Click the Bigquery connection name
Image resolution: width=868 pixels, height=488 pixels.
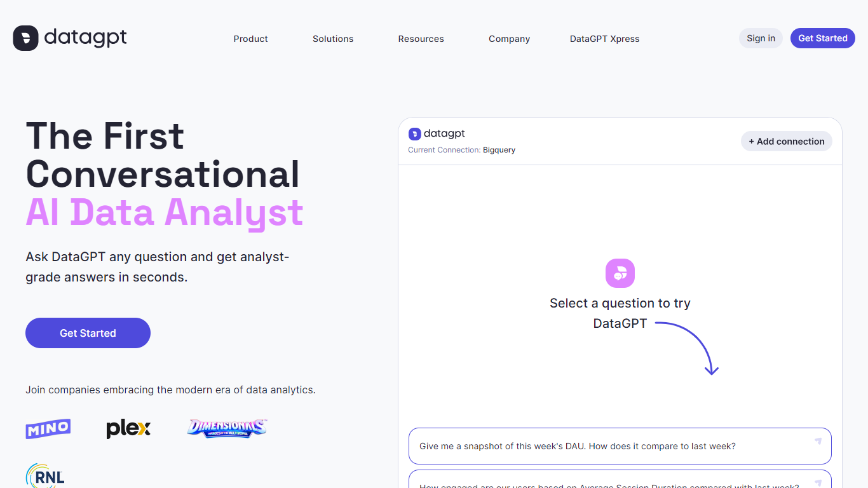click(499, 150)
